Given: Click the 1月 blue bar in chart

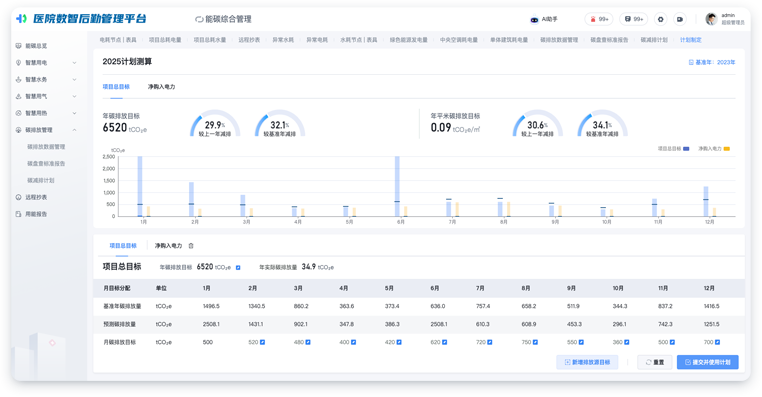Looking at the screenshot, I should pyautogui.click(x=140, y=186).
